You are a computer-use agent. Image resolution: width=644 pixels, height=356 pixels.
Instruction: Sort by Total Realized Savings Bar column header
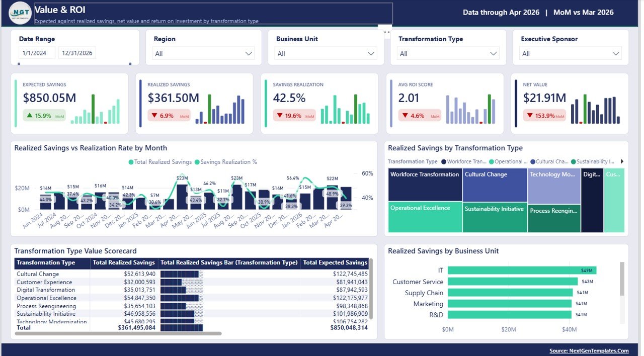229,262
